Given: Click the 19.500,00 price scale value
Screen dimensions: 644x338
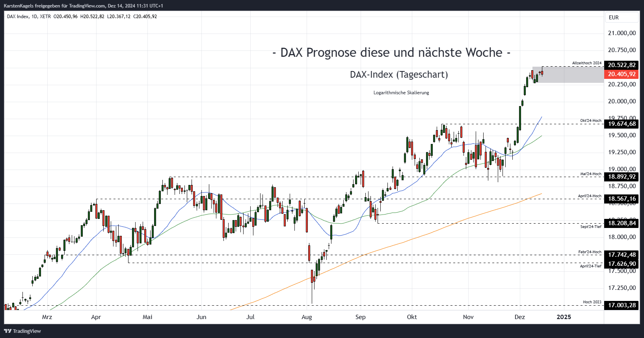Looking at the screenshot, I should point(622,135).
